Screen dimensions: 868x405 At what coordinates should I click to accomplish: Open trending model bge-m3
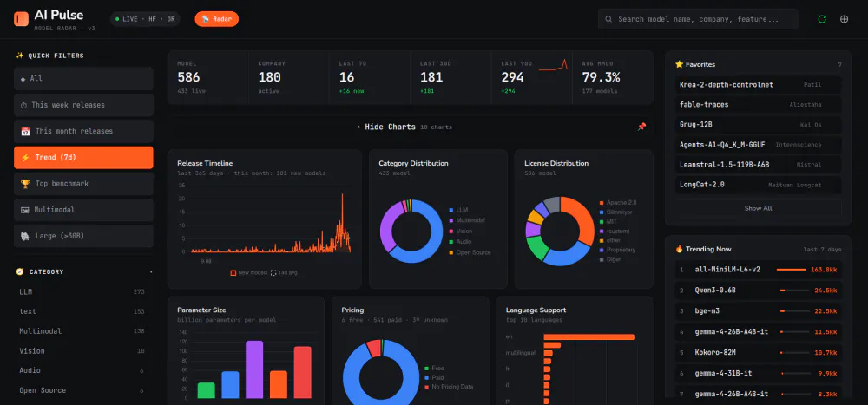tap(758, 311)
